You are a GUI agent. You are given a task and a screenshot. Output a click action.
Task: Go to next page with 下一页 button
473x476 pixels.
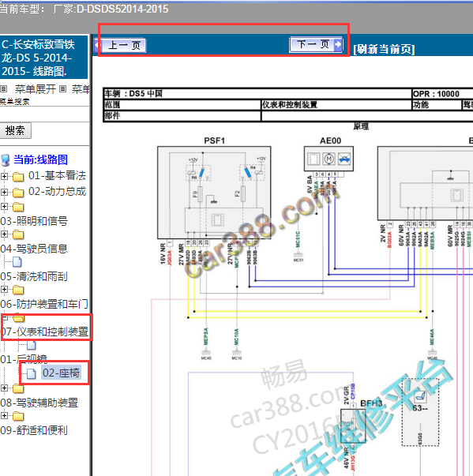tap(317, 45)
